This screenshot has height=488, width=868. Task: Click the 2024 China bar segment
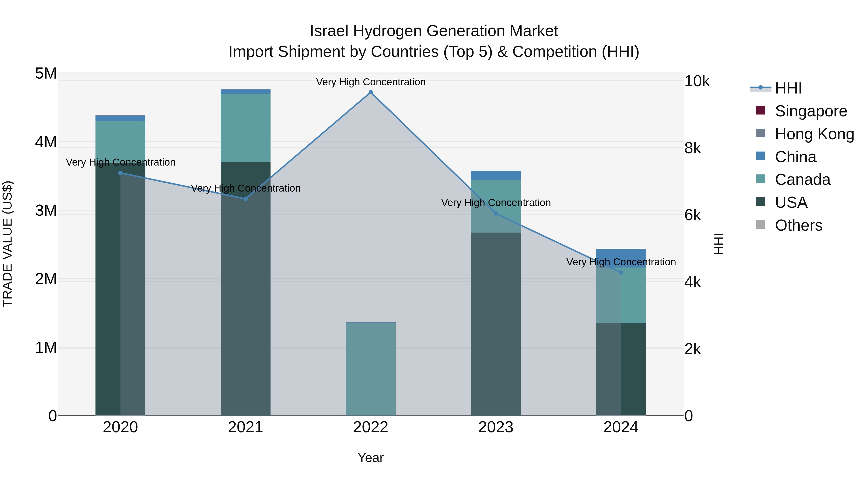[x=621, y=258]
